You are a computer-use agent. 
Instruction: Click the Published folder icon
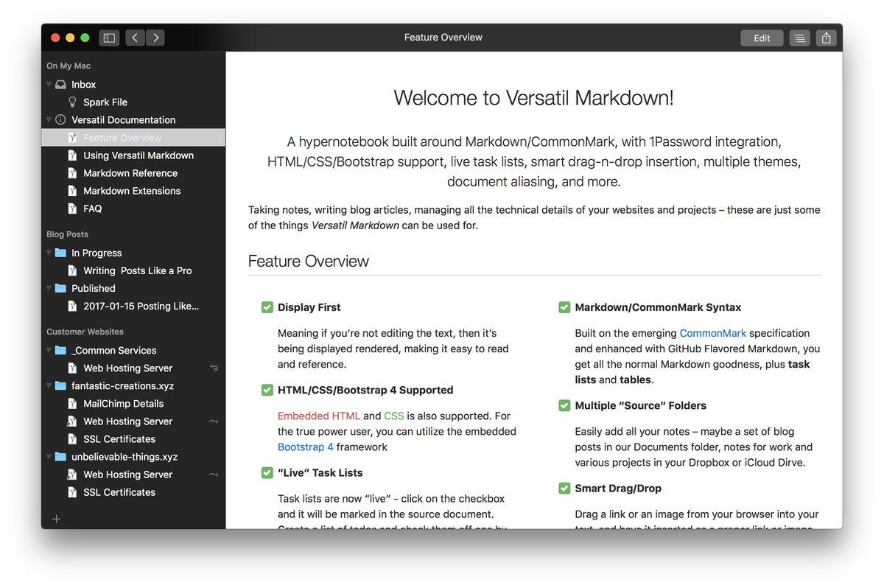[60, 288]
